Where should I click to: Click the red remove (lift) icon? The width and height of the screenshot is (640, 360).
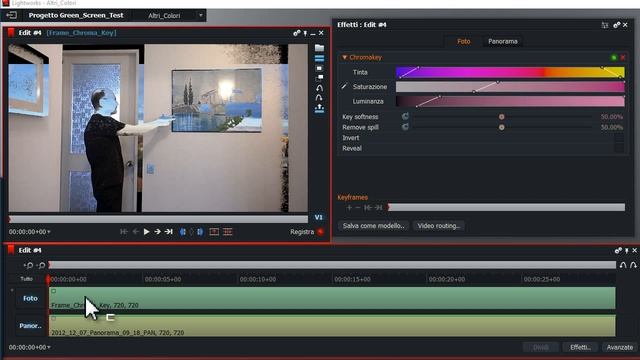point(214,232)
